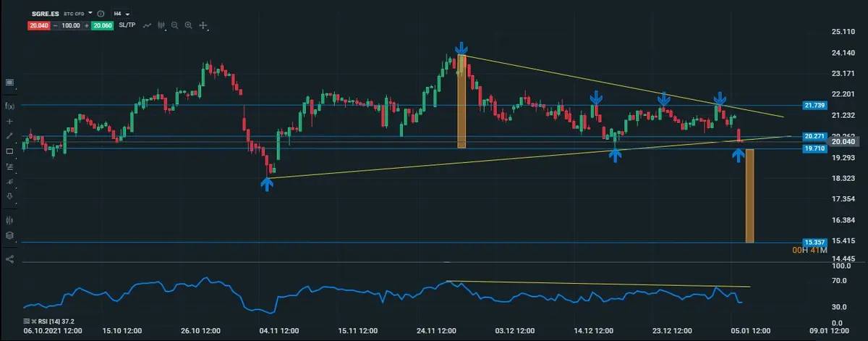Increase trade volume with plus button
This screenshot has width=868, height=341.
(x=87, y=25)
